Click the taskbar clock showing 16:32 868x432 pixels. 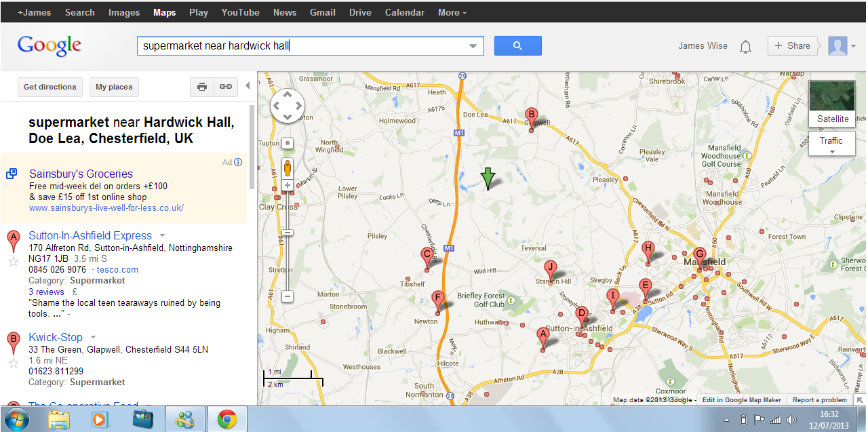pos(829,418)
